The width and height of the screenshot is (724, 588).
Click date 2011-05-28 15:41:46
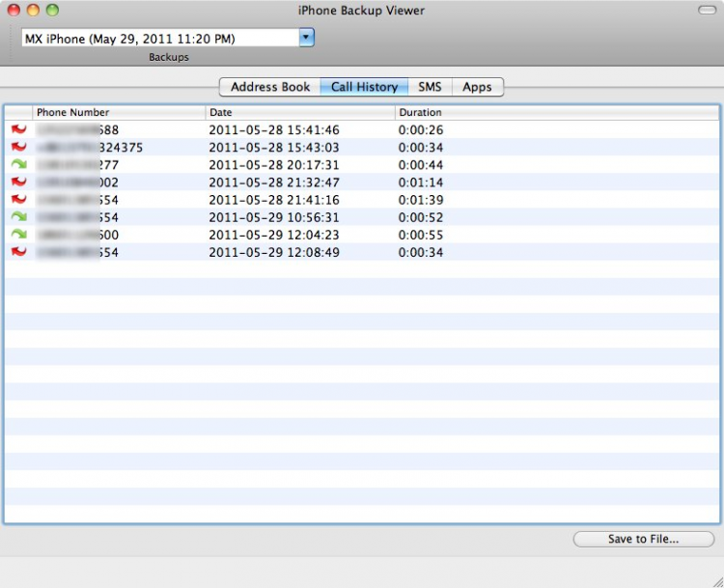pyautogui.click(x=274, y=129)
